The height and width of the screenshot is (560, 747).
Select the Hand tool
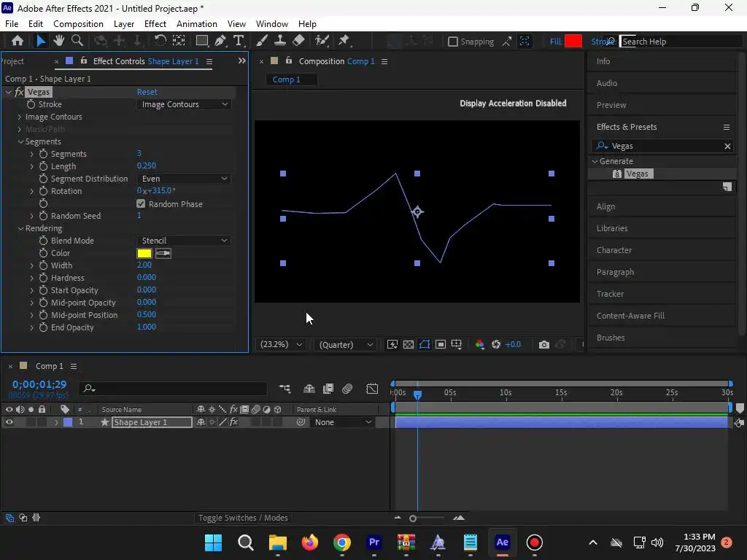(58, 41)
